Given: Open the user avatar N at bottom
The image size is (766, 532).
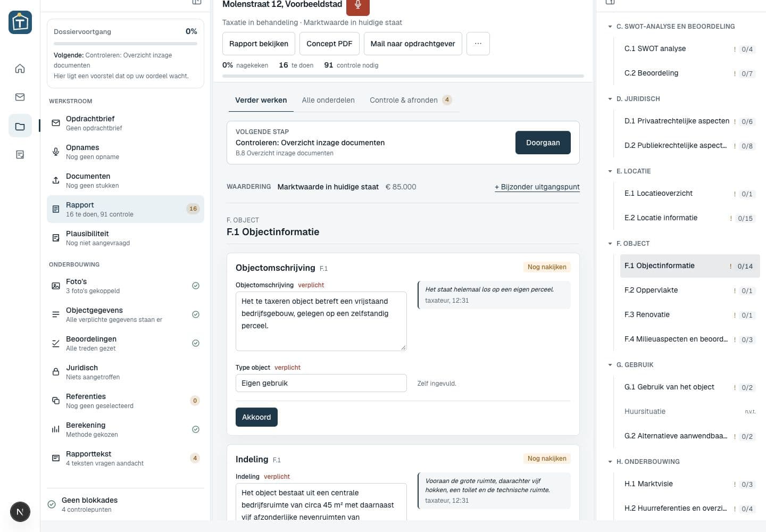Looking at the screenshot, I should [x=20, y=512].
